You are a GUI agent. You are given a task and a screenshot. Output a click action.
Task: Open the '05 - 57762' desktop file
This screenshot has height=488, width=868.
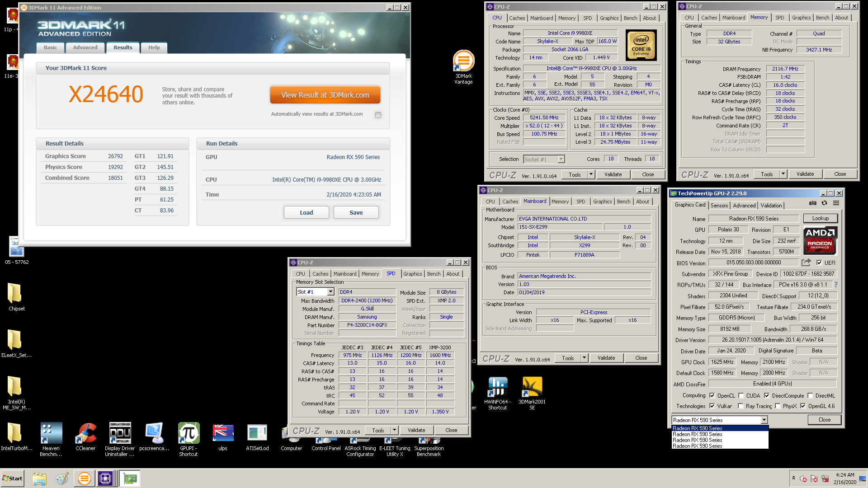click(17, 250)
